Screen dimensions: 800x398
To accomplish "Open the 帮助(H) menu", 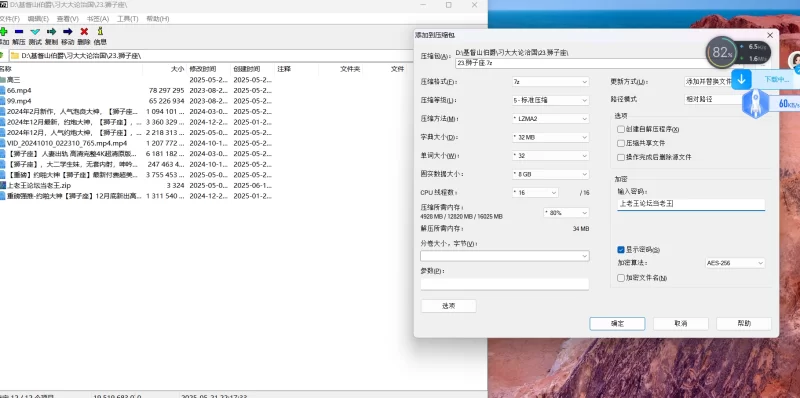I will (x=158, y=19).
